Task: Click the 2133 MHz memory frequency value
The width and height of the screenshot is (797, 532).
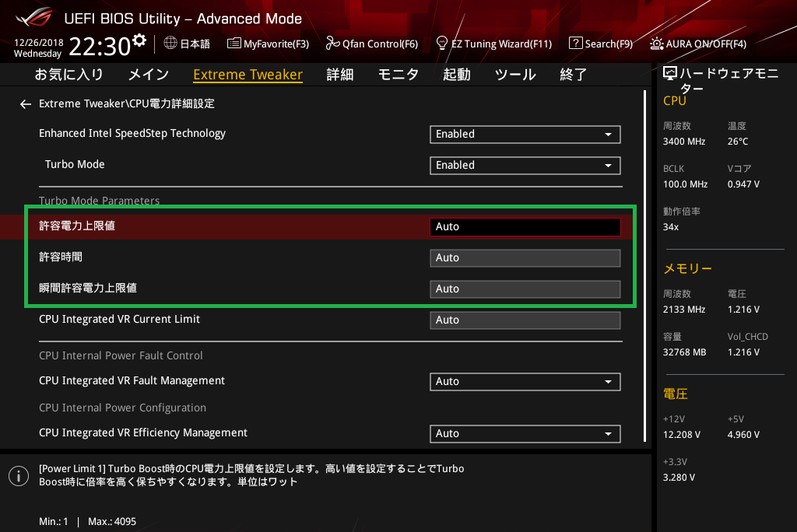Action: click(x=684, y=309)
